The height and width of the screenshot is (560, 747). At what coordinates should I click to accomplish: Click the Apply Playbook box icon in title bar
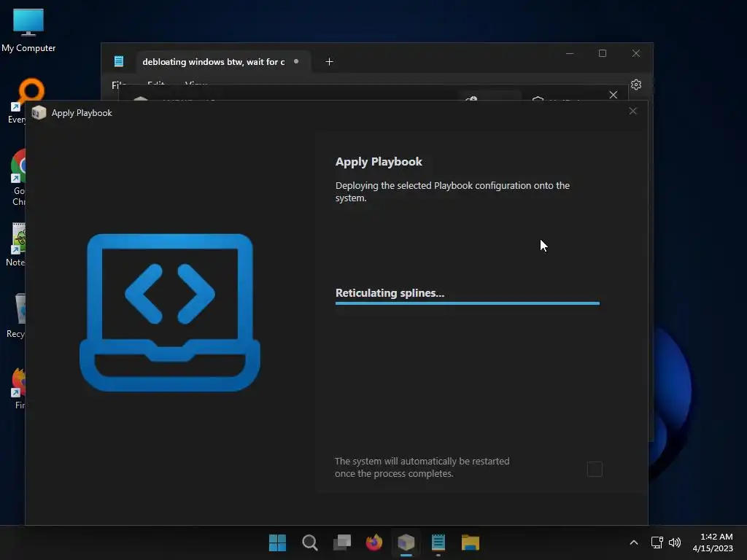click(x=39, y=113)
